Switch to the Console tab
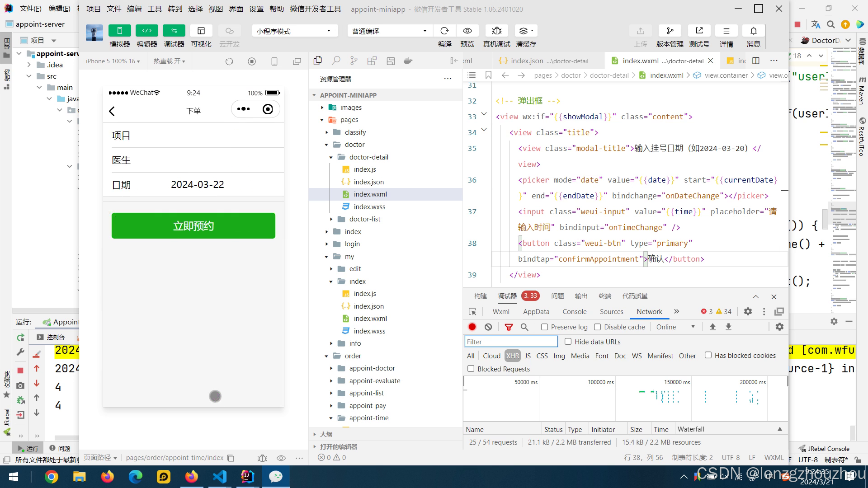Image resolution: width=868 pixels, height=488 pixels. click(x=574, y=312)
